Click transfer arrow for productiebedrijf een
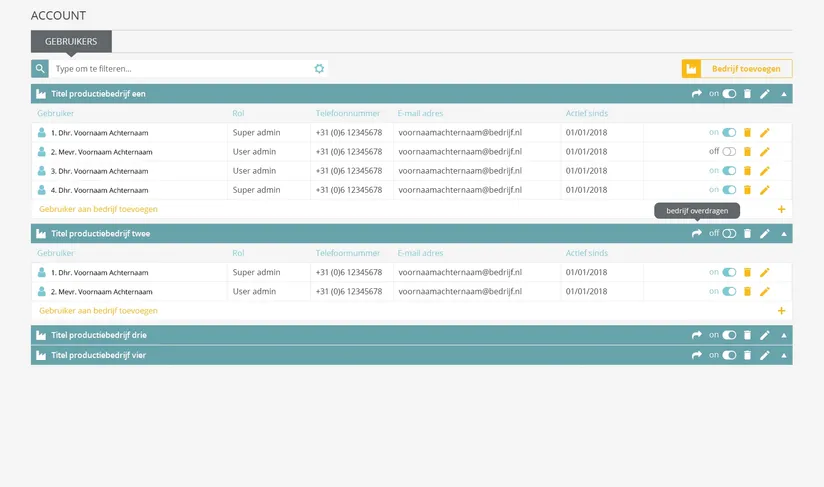The height and width of the screenshot is (487, 824). coord(697,93)
